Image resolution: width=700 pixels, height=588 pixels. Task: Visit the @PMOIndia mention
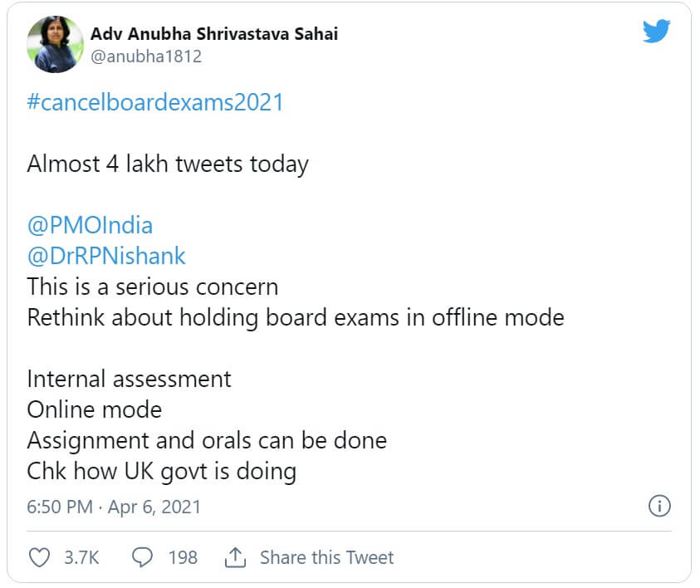click(x=90, y=225)
